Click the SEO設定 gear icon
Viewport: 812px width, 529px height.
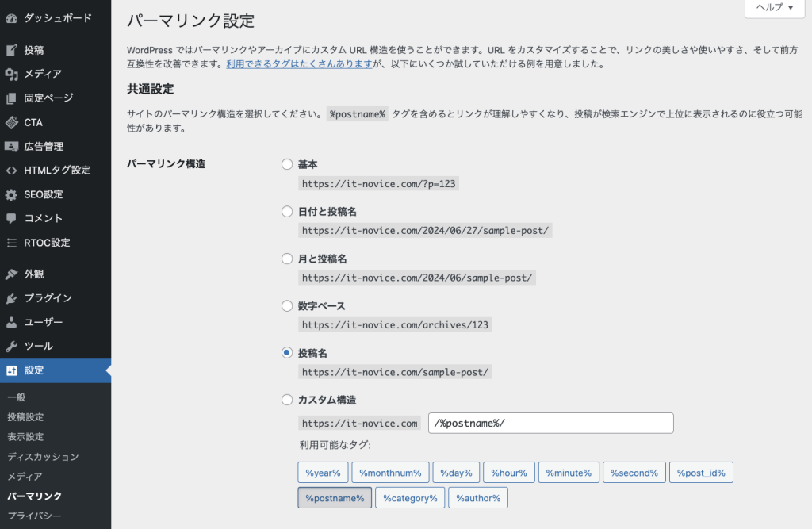(11, 194)
